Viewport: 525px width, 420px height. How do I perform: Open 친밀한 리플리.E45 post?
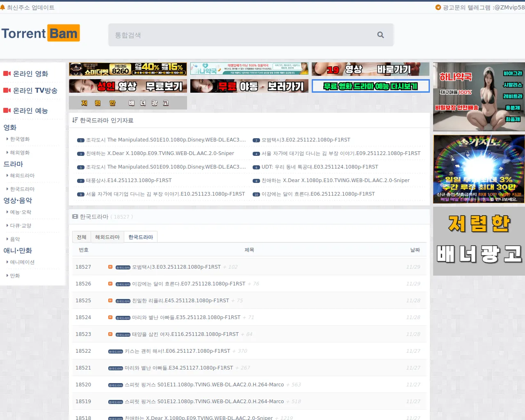pyautogui.click(x=180, y=301)
